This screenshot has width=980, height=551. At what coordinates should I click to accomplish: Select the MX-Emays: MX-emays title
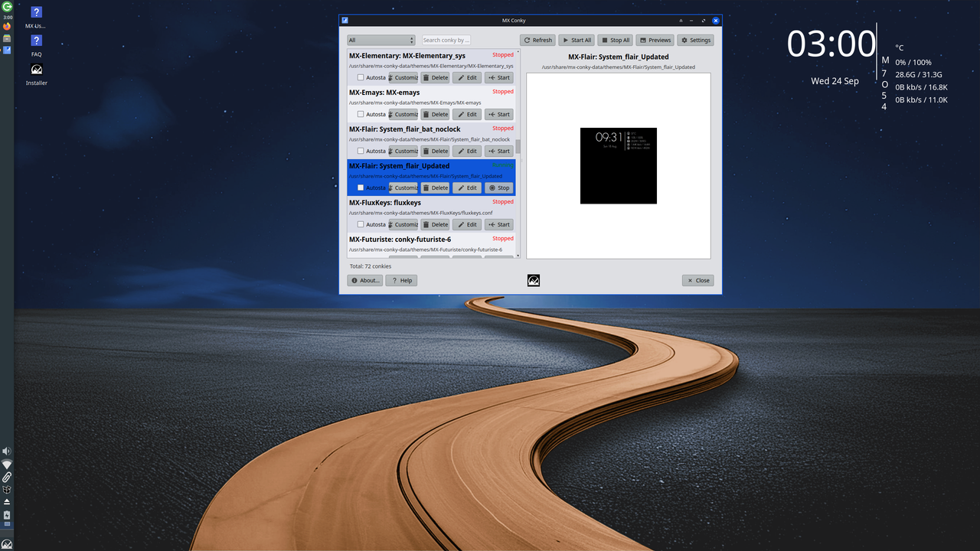[384, 93]
